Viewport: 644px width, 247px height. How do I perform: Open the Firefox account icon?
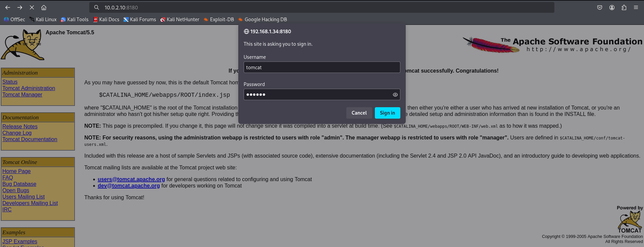pyautogui.click(x=612, y=7)
